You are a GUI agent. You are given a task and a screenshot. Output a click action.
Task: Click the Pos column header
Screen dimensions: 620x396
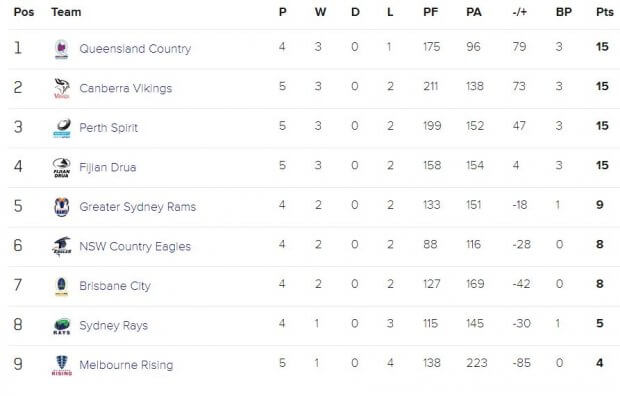(24, 12)
